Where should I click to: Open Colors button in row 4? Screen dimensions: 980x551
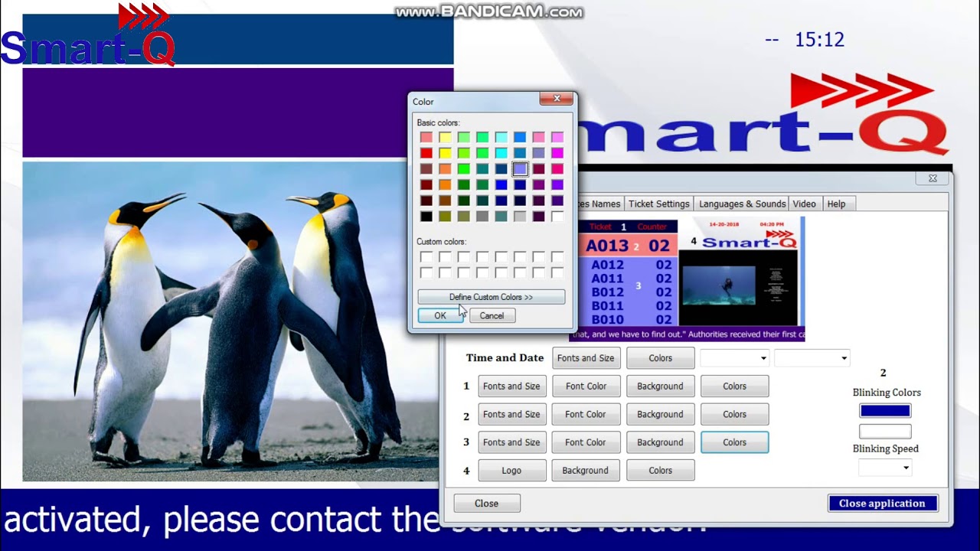[x=660, y=471]
